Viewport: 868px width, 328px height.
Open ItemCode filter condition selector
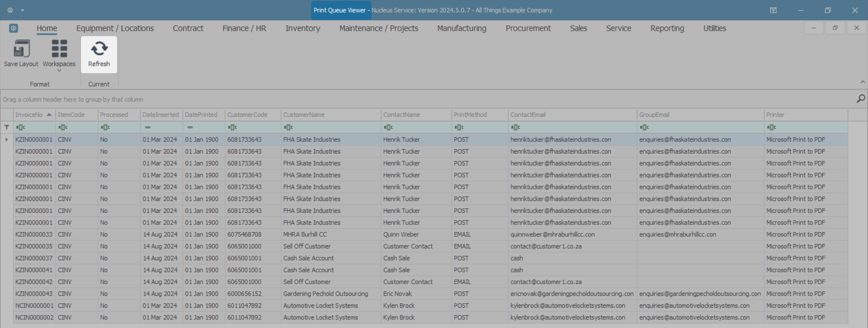click(x=63, y=127)
